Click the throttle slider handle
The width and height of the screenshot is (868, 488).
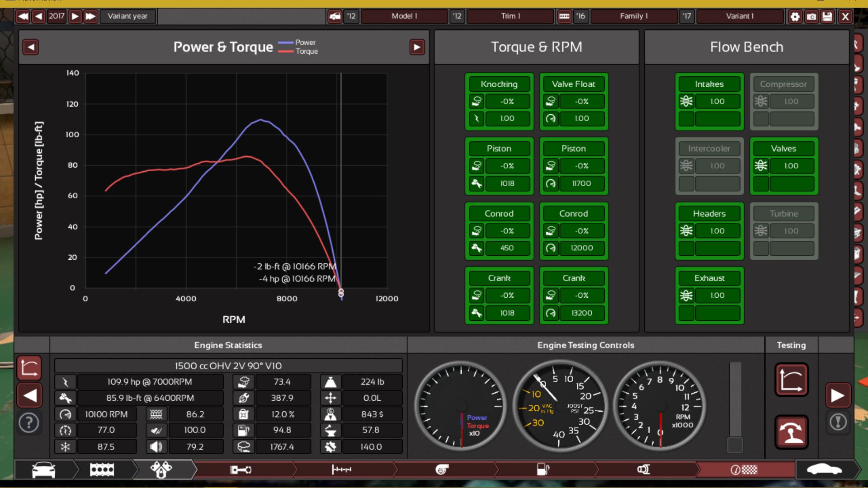click(x=735, y=444)
